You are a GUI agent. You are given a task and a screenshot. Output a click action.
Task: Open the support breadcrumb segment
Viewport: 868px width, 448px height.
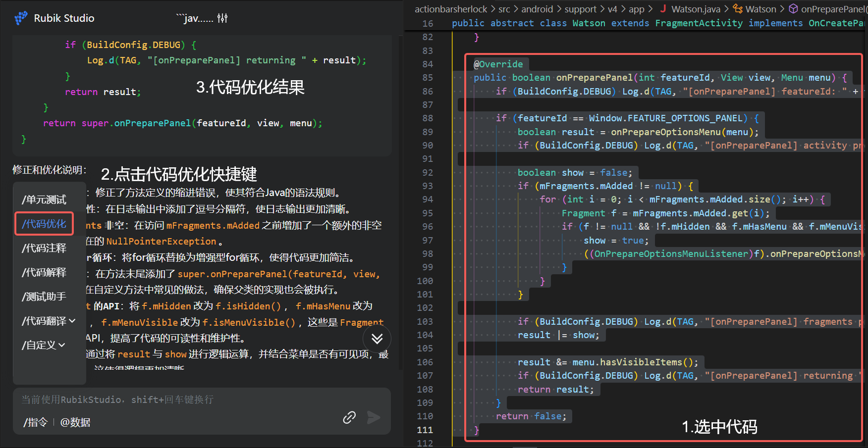(x=581, y=9)
